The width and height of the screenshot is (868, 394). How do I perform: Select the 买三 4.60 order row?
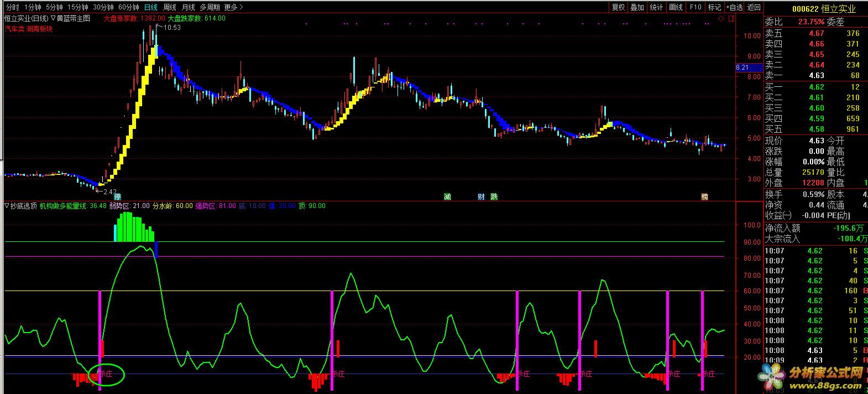point(816,108)
